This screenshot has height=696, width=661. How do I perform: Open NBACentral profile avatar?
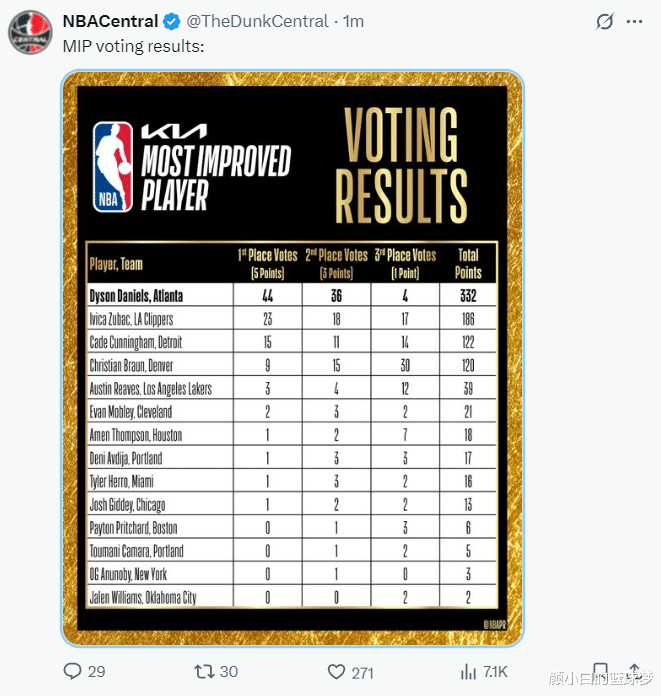[x=30, y=33]
